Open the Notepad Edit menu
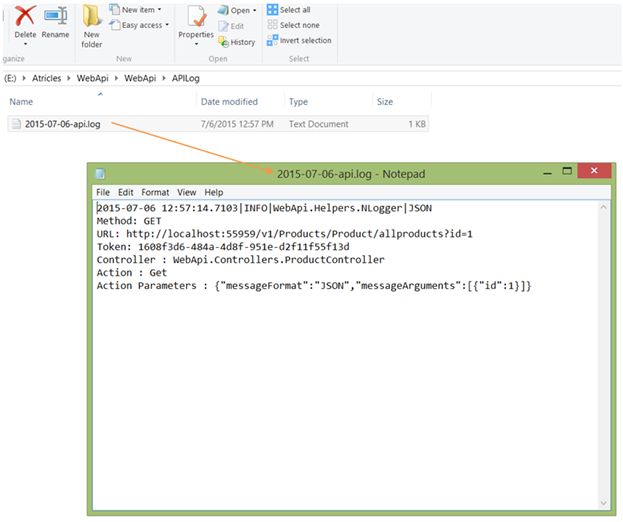Viewport: 623px width, 522px height. [x=126, y=192]
